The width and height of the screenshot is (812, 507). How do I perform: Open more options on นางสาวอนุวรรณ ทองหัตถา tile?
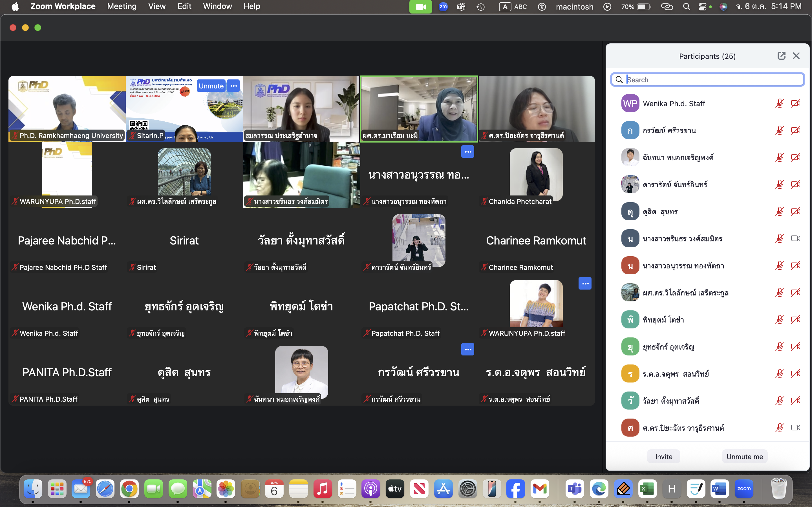467,152
